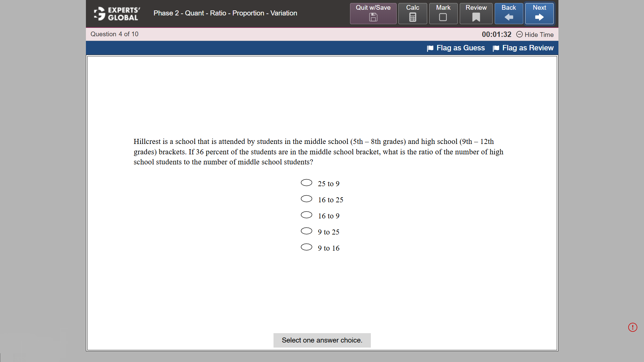The width and height of the screenshot is (644, 362).
Task: Click the save disk icon under Quit w/Save
Action: coord(373,17)
